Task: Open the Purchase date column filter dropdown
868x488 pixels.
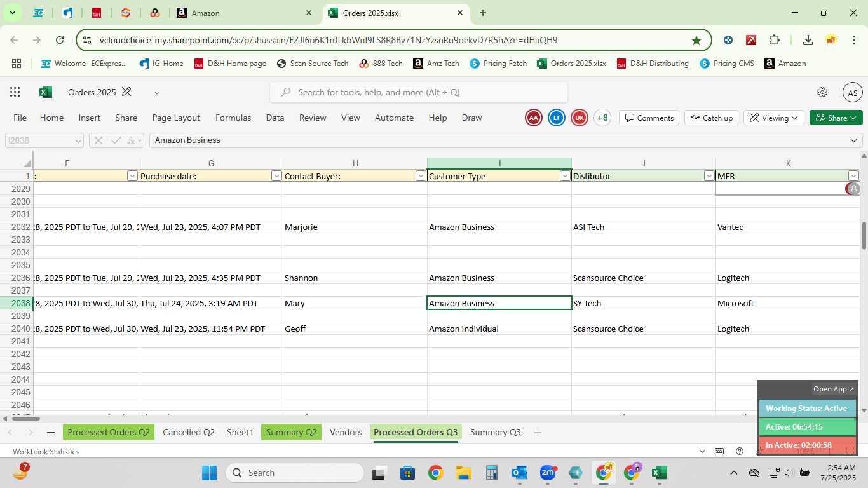Action: (x=276, y=176)
